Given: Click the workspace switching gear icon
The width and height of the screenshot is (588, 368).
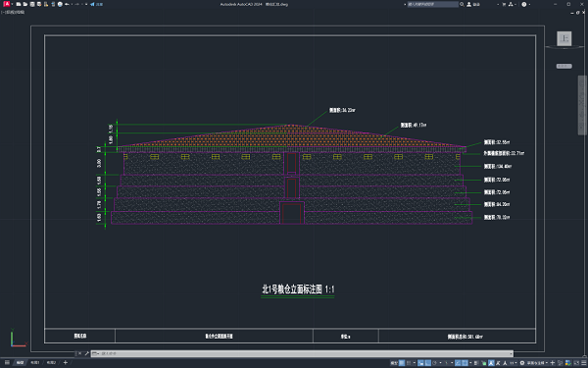Looking at the screenshot, I should click(522, 363).
